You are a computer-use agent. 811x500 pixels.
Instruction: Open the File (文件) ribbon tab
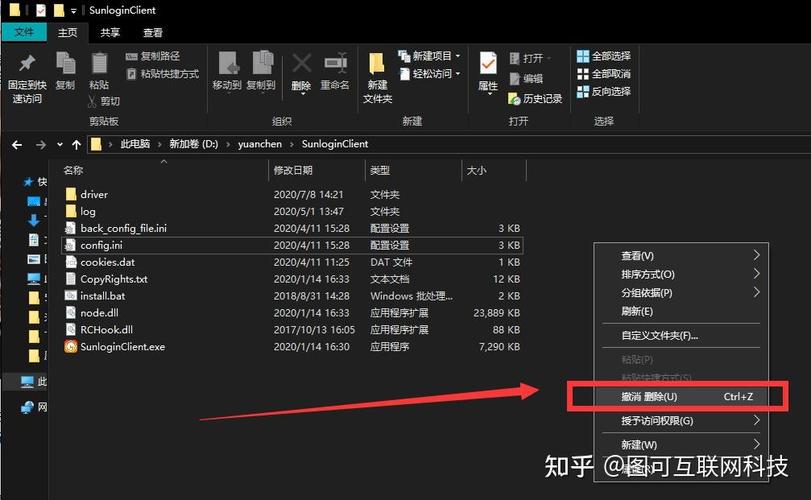tap(24, 32)
